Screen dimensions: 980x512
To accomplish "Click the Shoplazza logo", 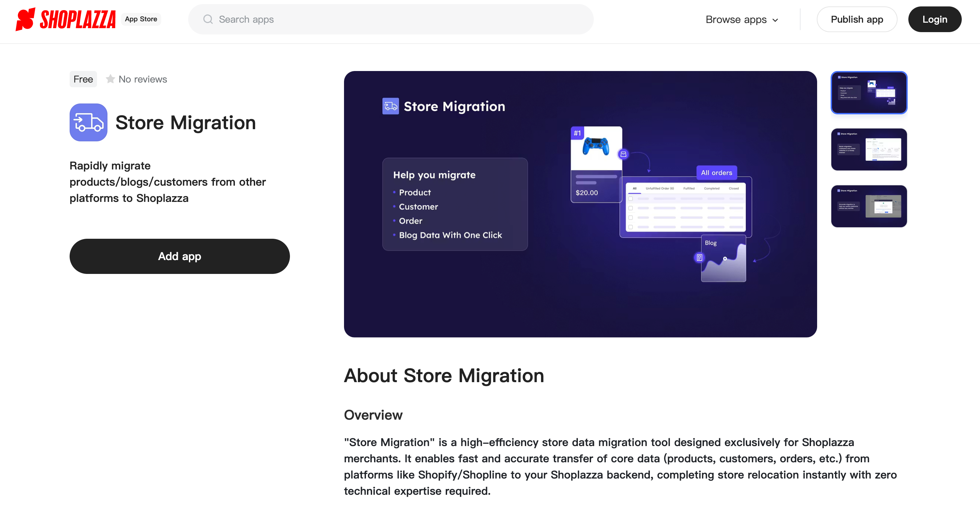I will [66, 19].
